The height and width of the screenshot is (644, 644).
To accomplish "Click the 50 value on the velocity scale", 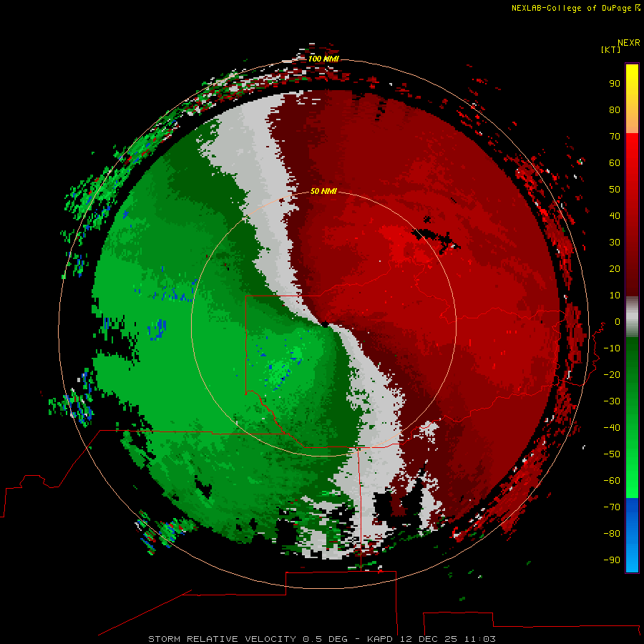I will 615,190.
